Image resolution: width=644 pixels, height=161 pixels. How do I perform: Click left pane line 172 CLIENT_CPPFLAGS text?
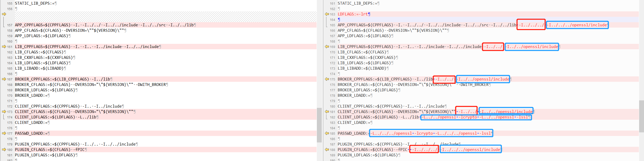click(x=69, y=106)
